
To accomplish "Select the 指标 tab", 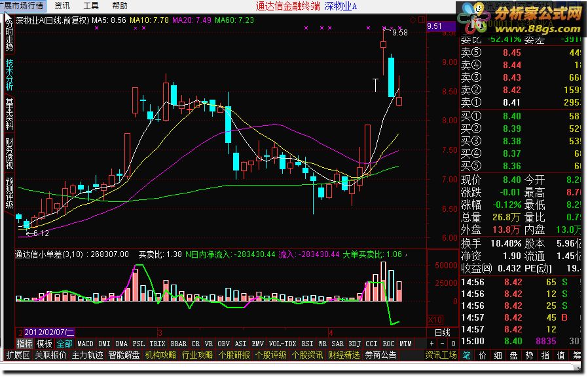I will coord(24,344).
